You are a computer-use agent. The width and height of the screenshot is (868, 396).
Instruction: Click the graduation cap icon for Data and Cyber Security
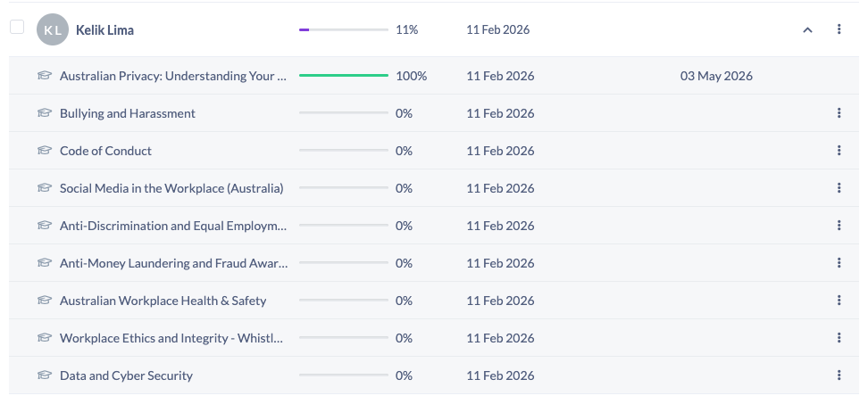(45, 375)
